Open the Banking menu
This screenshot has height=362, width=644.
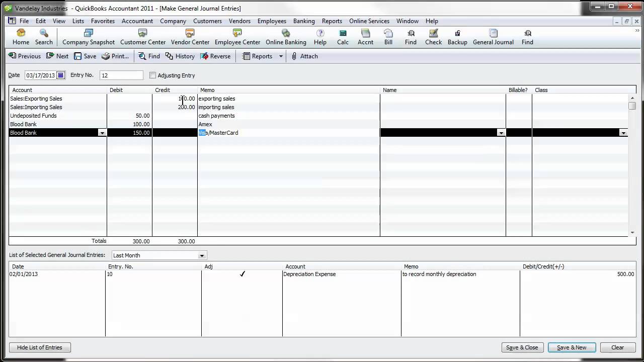point(304,21)
